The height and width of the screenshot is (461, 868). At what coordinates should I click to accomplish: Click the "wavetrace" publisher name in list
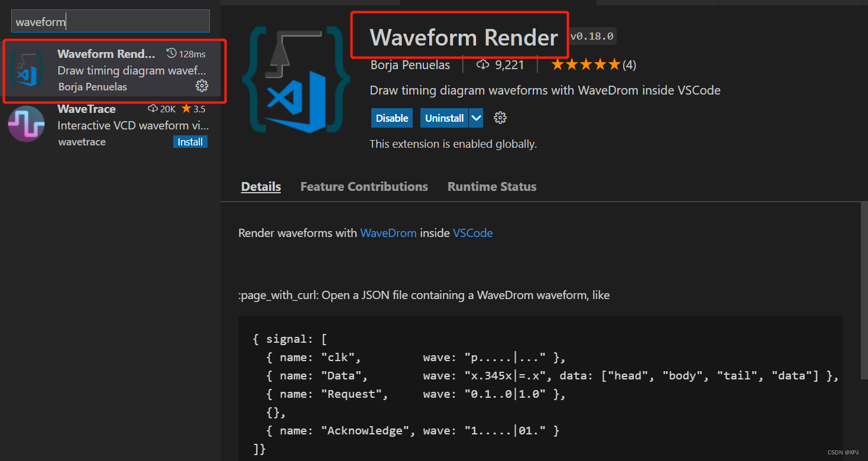click(82, 142)
